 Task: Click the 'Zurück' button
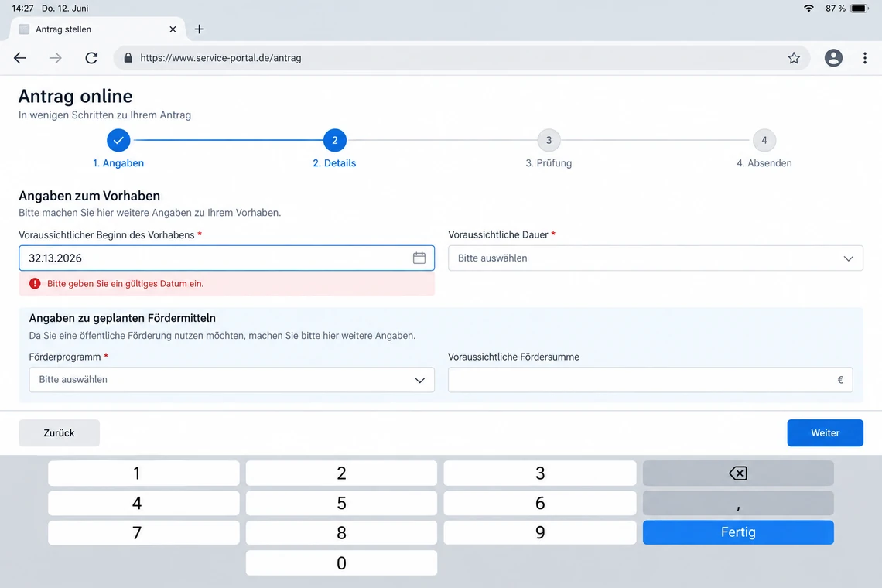pos(59,432)
